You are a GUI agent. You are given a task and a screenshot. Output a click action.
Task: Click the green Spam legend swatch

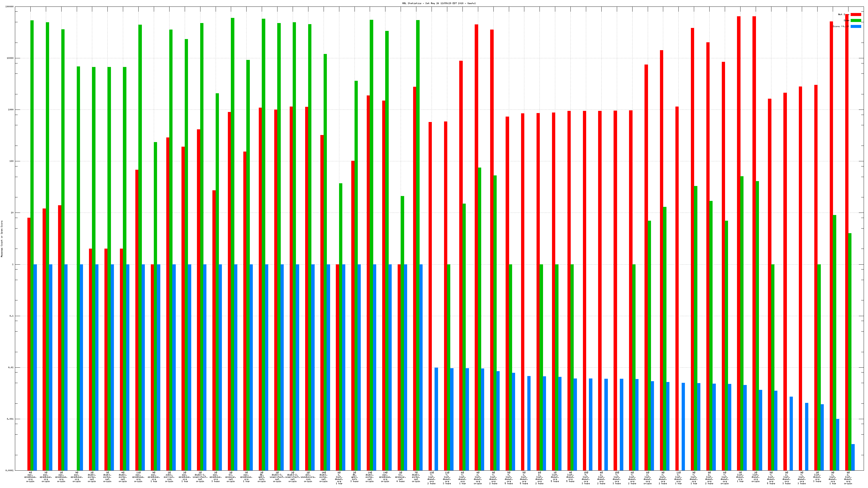[856, 21]
